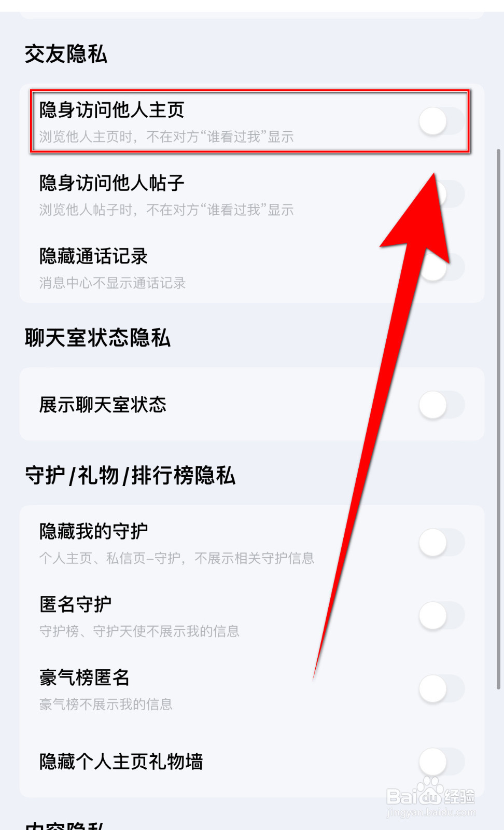The height and width of the screenshot is (830, 504).
Task: Turn on 隐藏个人主页礼物墙 toggle
Action: tap(442, 762)
